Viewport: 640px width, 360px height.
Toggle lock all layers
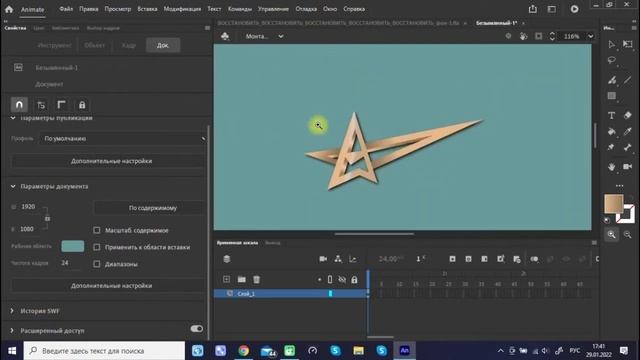pyautogui.click(x=354, y=280)
